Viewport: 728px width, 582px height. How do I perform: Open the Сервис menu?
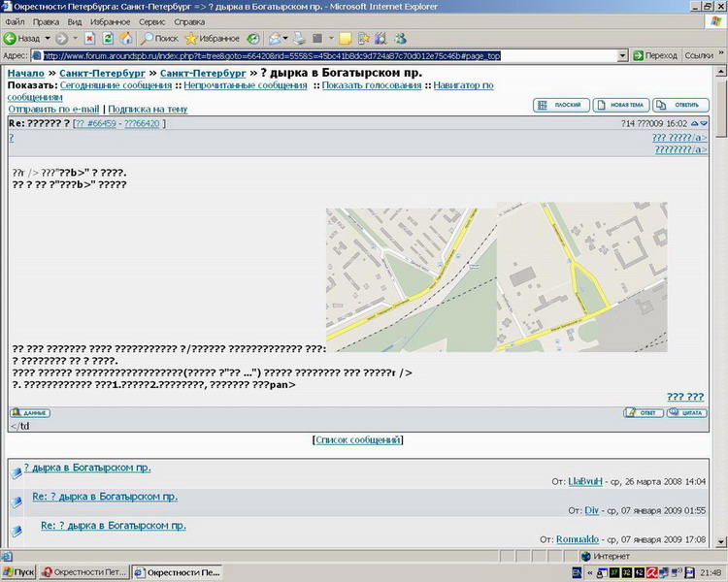click(151, 21)
